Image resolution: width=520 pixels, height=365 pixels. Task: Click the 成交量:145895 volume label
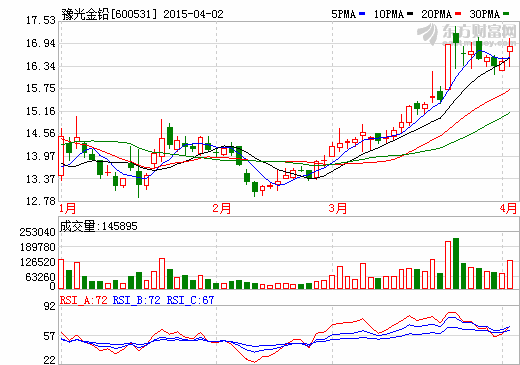[x=99, y=226]
